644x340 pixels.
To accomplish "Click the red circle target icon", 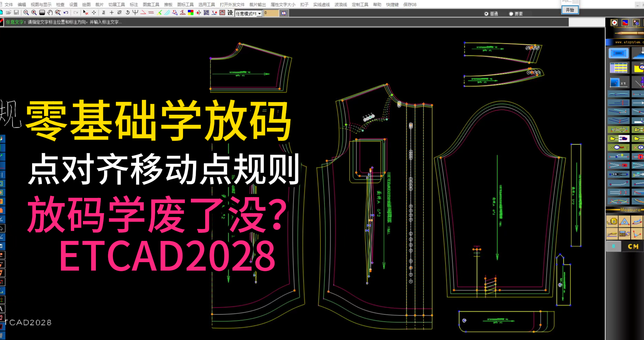I will point(614,23).
